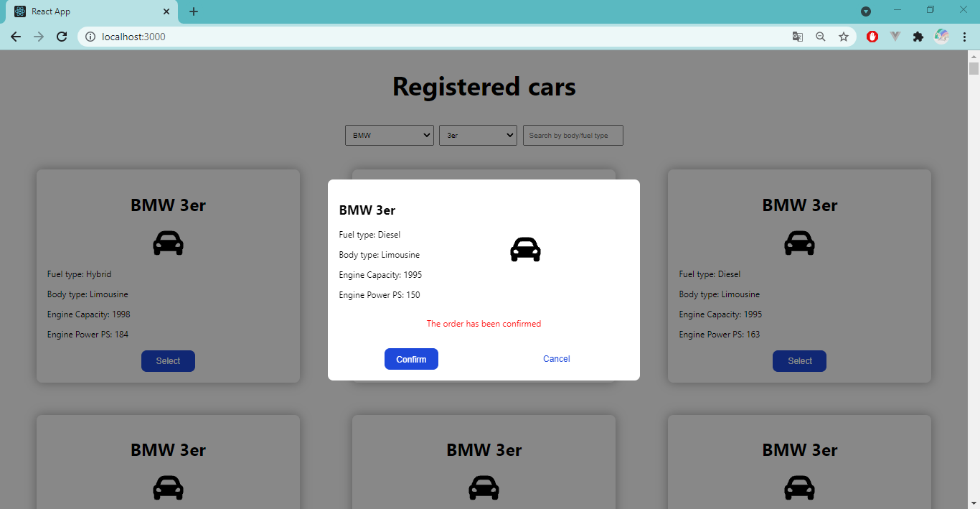Click the car icon on the Hybrid BMW card
980x509 pixels.
[168, 243]
